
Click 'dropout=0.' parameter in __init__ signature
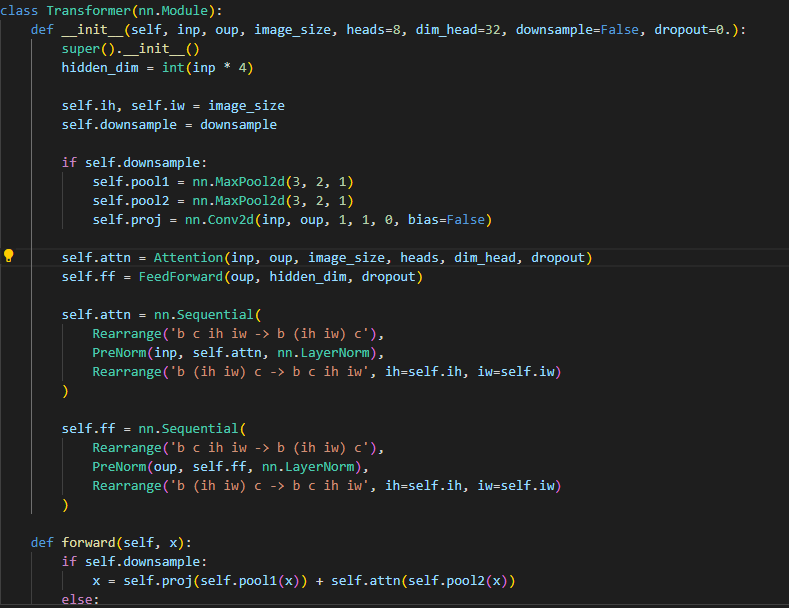(x=692, y=30)
